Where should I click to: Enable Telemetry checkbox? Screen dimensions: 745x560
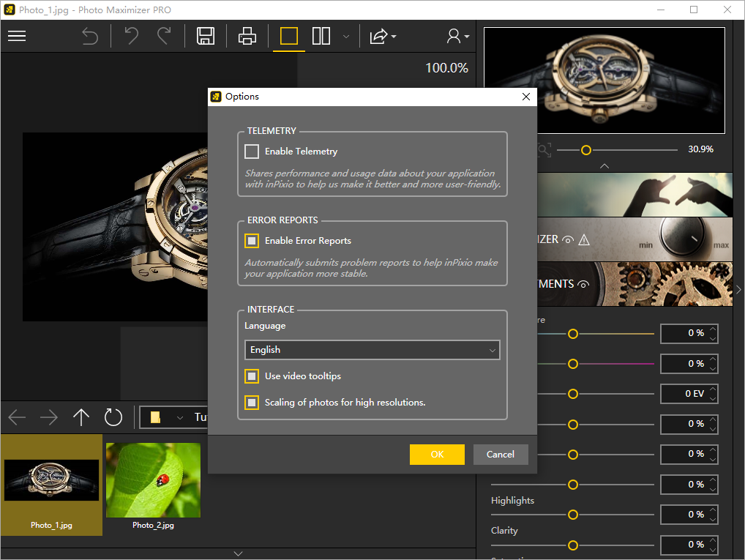coord(252,152)
